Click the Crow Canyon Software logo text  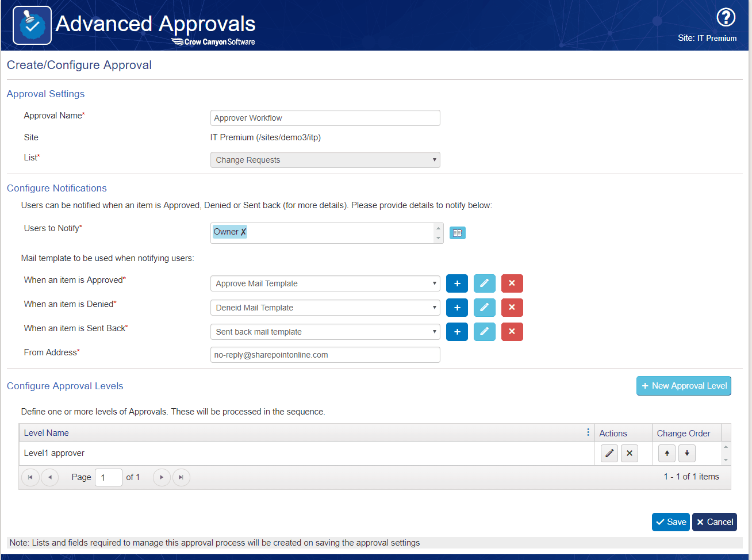point(213,41)
